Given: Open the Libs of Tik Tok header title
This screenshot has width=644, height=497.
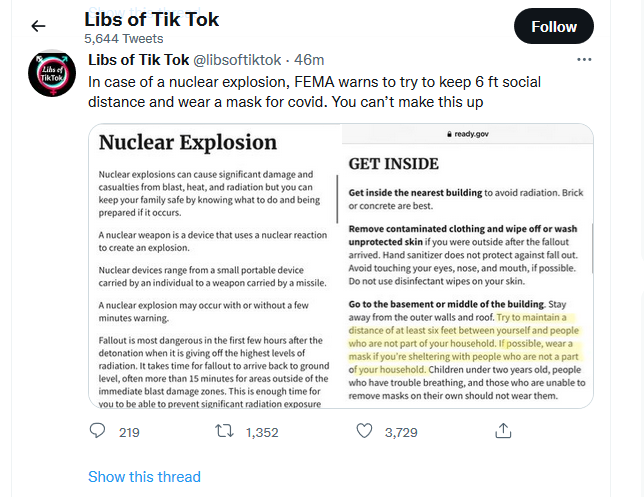Looking at the screenshot, I should 151,20.
